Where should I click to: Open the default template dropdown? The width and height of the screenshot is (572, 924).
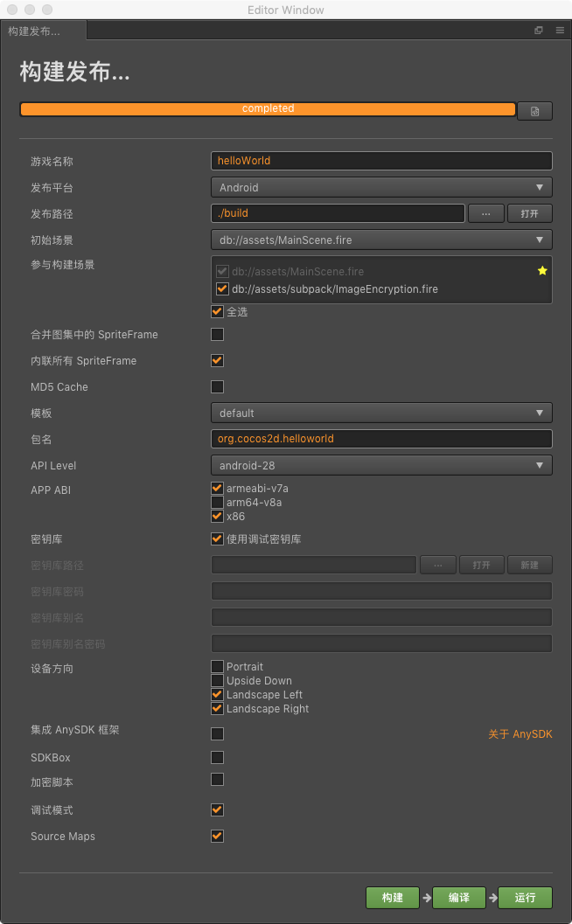pyautogui.click(x=381, y=413)
